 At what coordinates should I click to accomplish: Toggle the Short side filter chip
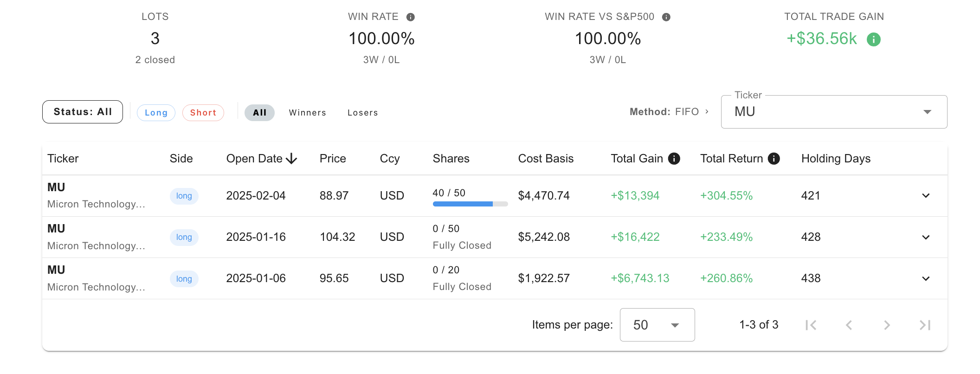tap(203, 113)
